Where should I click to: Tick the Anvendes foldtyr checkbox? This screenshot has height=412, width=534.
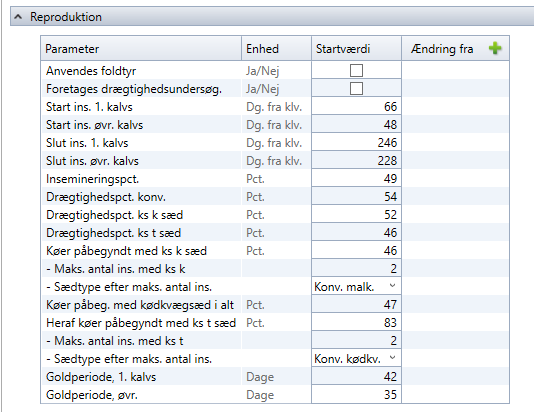click(356, 70)
